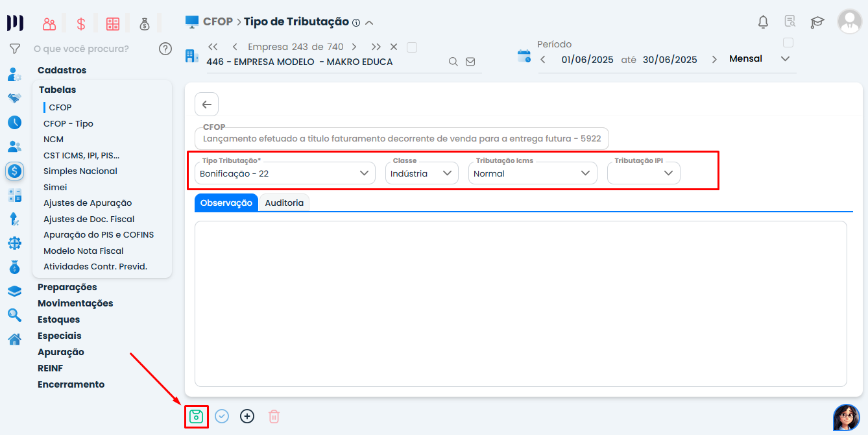
Task: Open the Movimentações menu section
Action: 75,303
